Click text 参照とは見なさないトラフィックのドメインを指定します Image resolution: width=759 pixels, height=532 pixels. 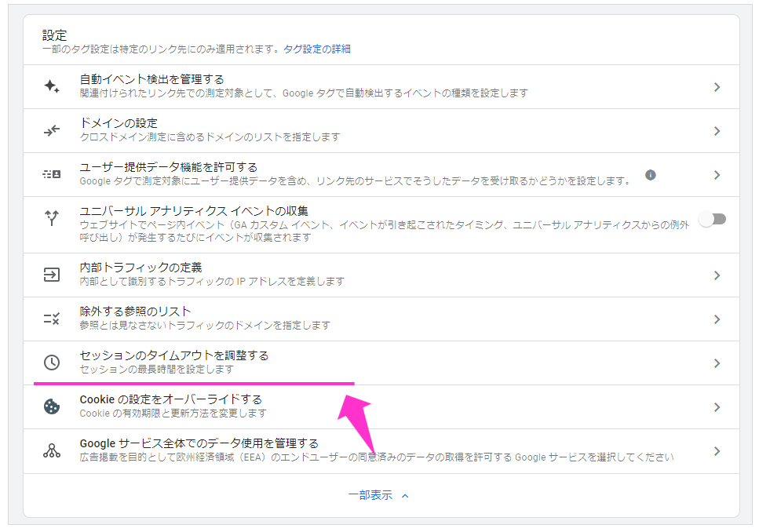point(205,326)
